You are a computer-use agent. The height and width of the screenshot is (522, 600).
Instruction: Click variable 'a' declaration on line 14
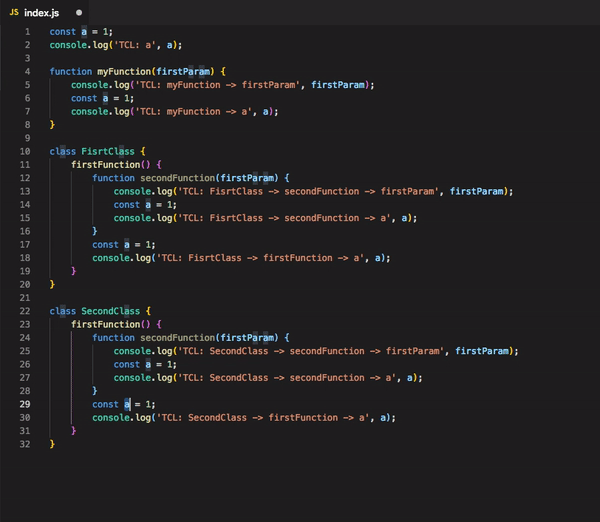(148, 205)
